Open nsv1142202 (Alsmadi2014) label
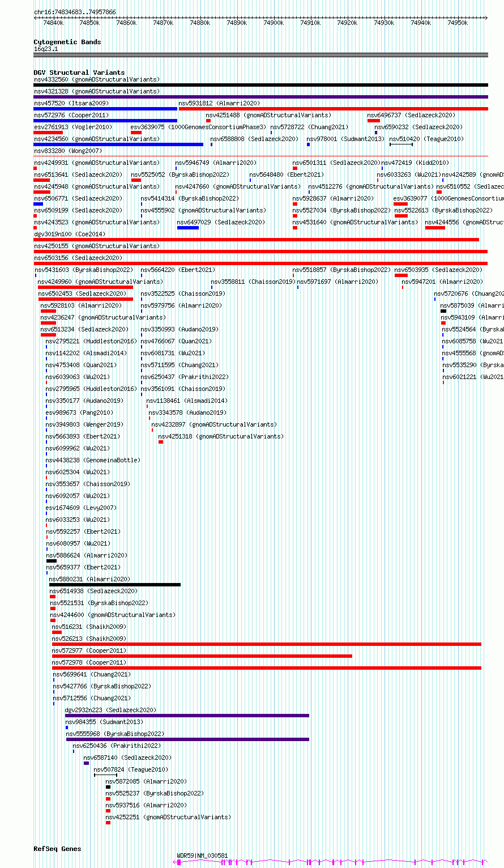 point(86,353)
